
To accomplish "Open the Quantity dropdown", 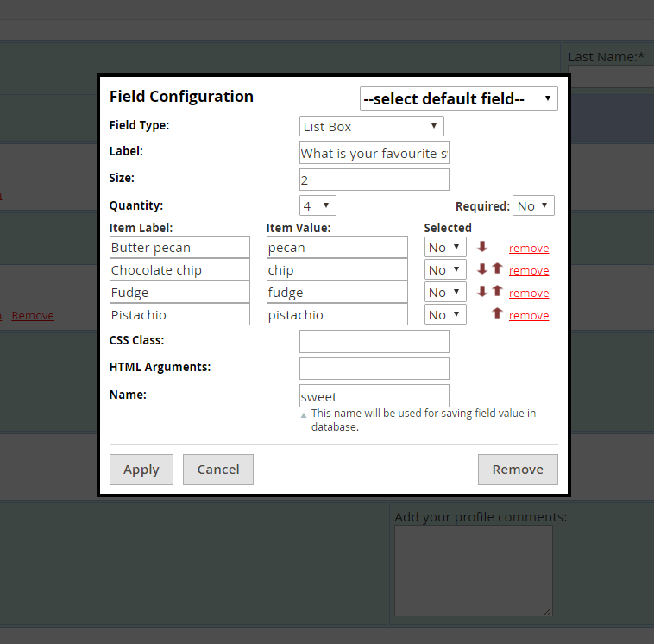I will coord(318,205).
